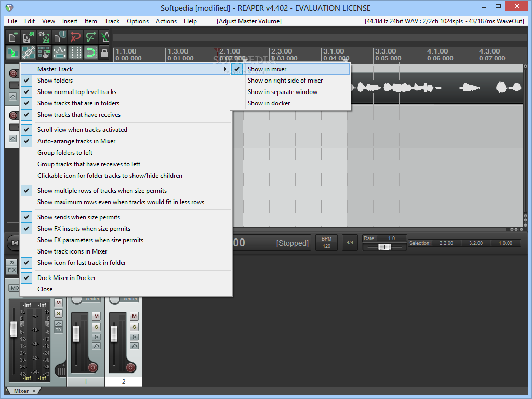
Task: Click mixer track 2 record arm button
Action: (130, 367)
